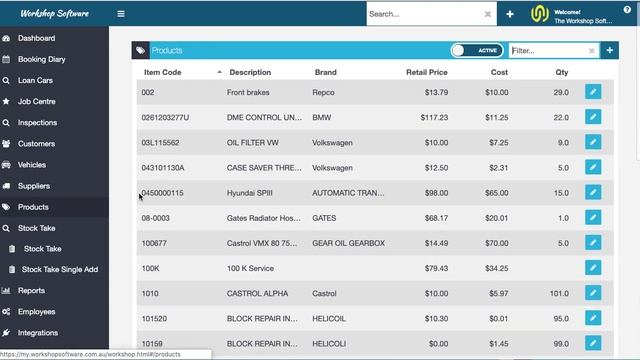Click the Suppliers truck icon

click(6, 186)
